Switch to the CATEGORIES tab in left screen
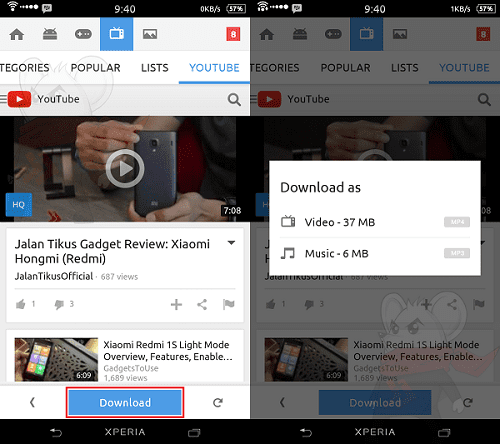The image size is (500, 444). point(25,68)
